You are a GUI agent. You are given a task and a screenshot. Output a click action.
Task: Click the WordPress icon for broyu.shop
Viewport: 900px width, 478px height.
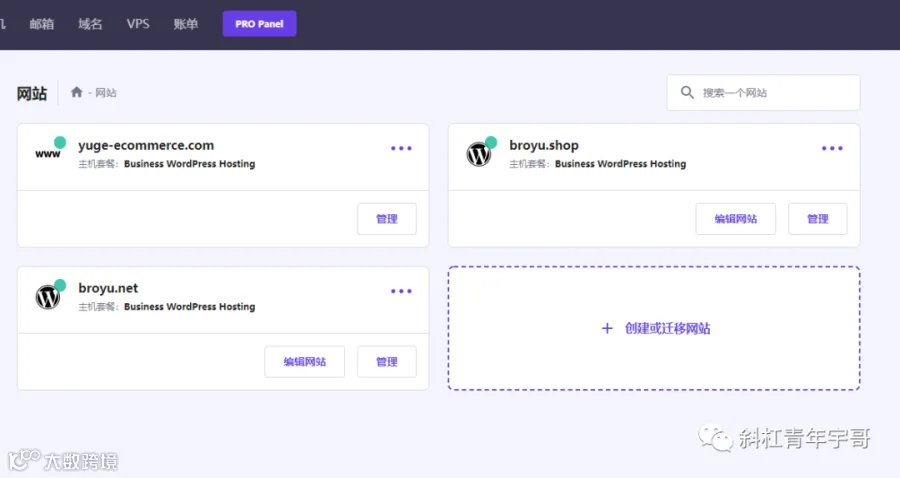(x=479, y=154)
